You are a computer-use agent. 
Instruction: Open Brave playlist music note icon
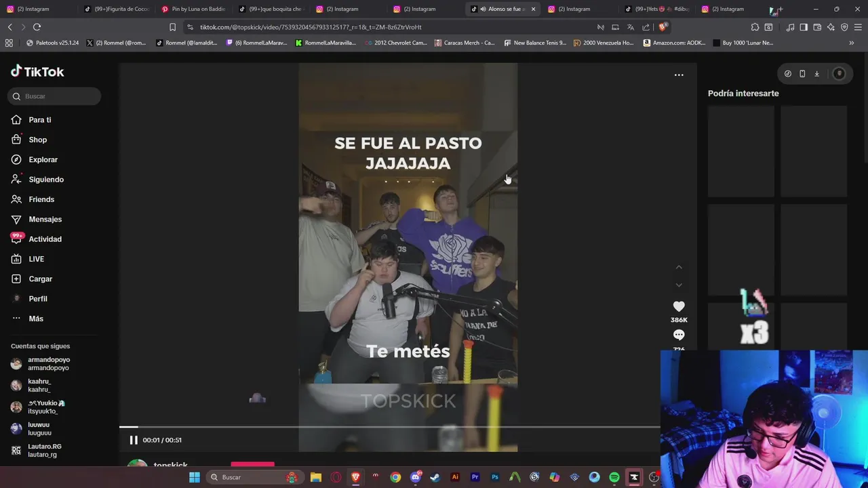coord(790,27)
